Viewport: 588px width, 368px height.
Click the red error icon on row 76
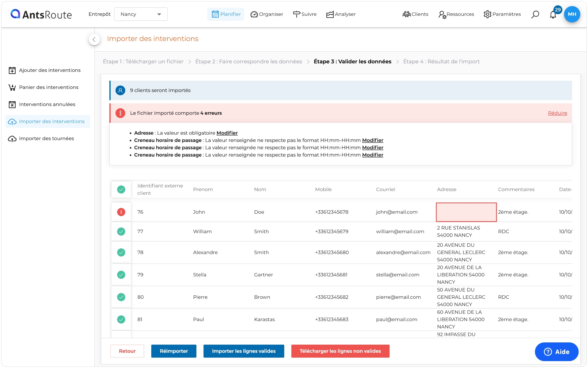click(121, 212)
